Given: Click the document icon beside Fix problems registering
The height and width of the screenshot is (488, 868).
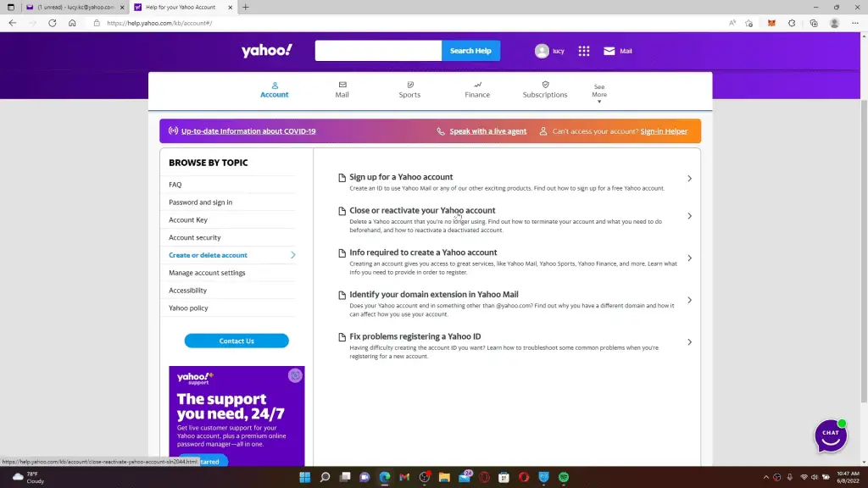Looking at the screenshot, I should point(342,337).
